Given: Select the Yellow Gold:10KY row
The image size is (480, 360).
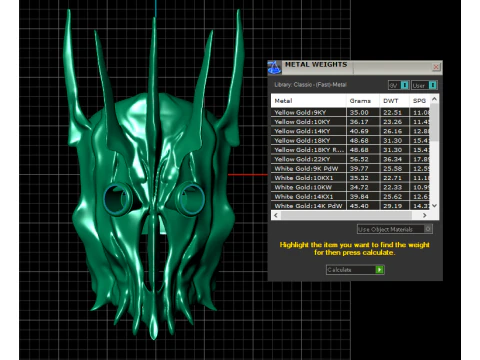Looking at the screenshot, I should (351, 122).
